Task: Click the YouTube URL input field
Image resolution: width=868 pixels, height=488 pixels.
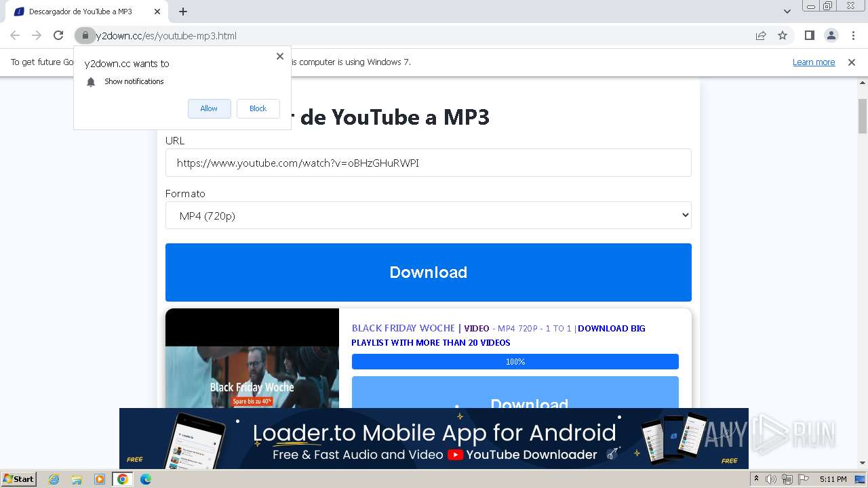Action: click(x=429, y=163)
